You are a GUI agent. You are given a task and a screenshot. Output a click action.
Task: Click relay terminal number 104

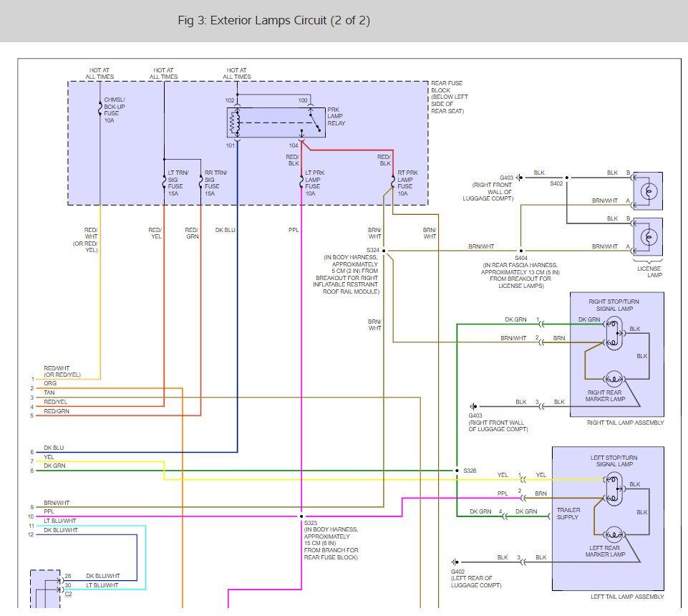point(294,145)
